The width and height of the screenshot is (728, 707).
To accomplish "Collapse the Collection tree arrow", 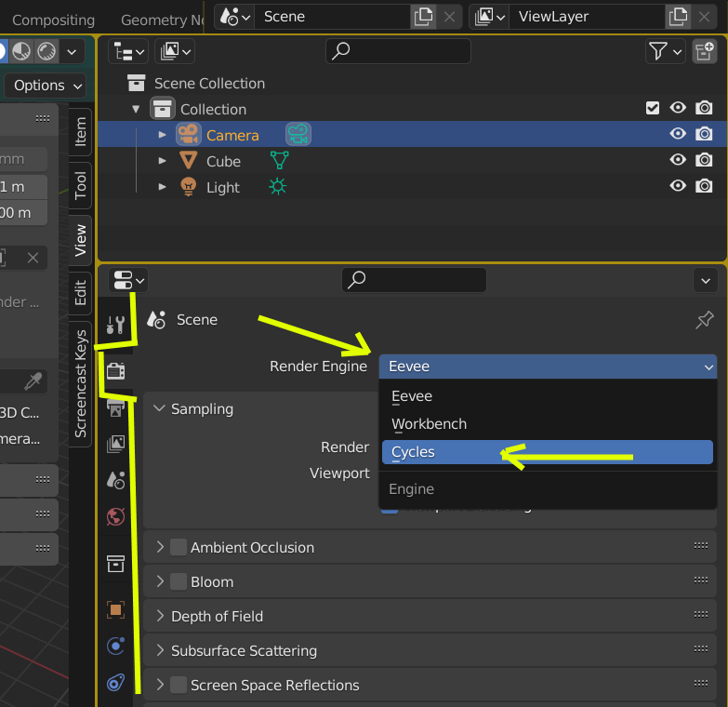I will (x=136, y=109).
